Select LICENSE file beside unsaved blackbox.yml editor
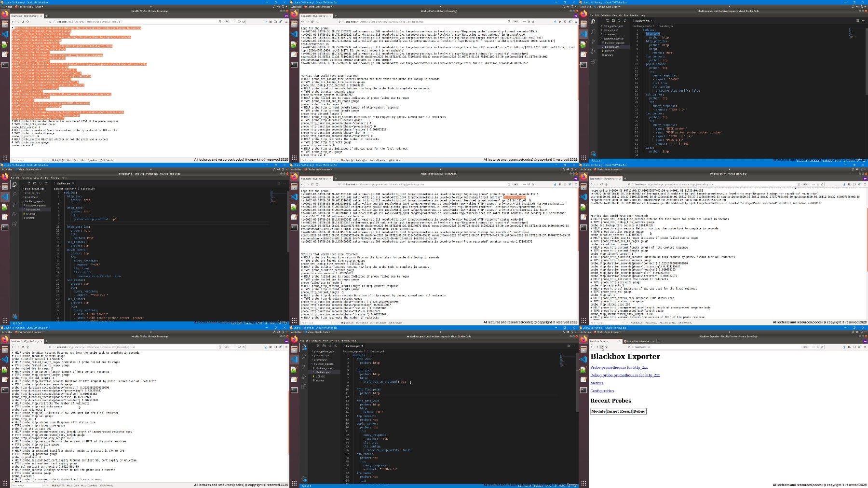The width and height of the screenshot is (868, 488). pyautogui.click(x=320, y=376)
